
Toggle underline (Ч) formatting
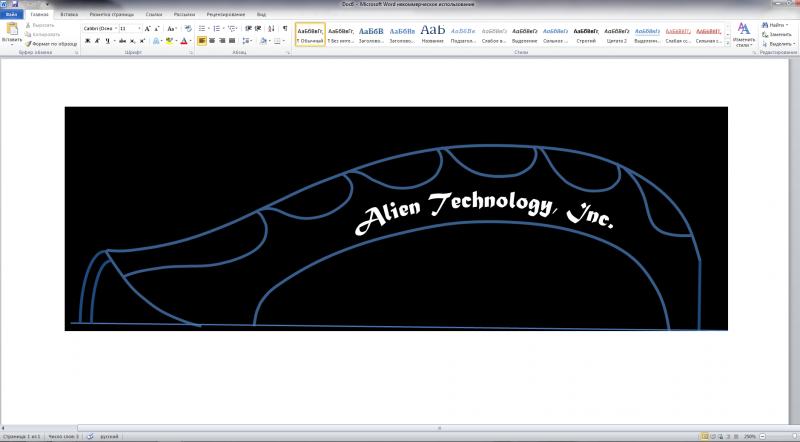pos(107,41)
